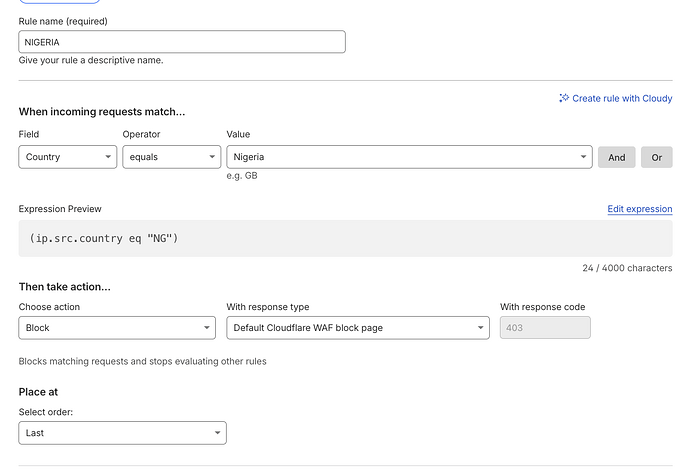Click the 'Give your rule a descriptive name.' text

(91, 60)
